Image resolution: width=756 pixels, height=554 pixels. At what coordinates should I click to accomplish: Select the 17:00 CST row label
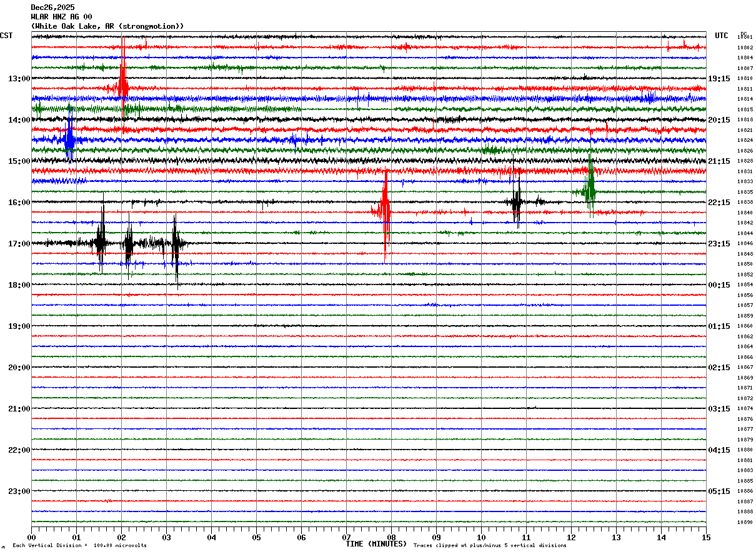[19, 244]
